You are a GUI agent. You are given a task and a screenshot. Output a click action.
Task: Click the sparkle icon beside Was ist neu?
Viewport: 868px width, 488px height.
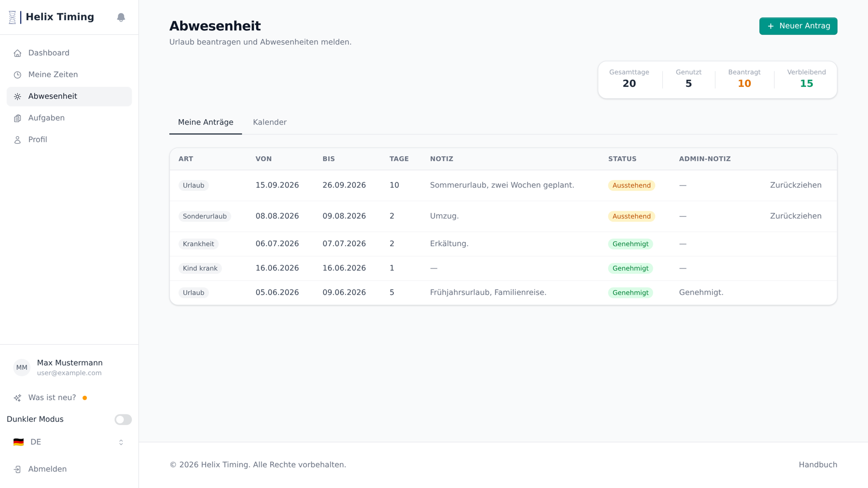coord(17,398)
